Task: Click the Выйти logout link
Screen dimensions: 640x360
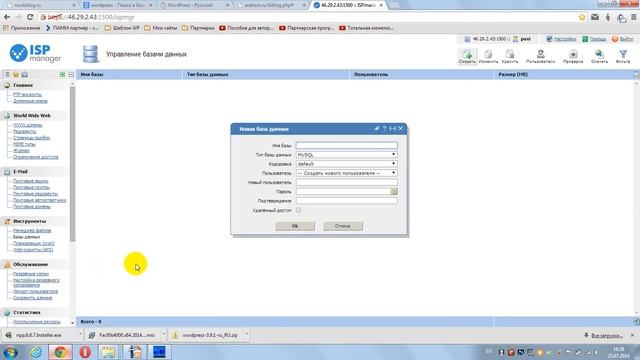Action: click(627, 39)
